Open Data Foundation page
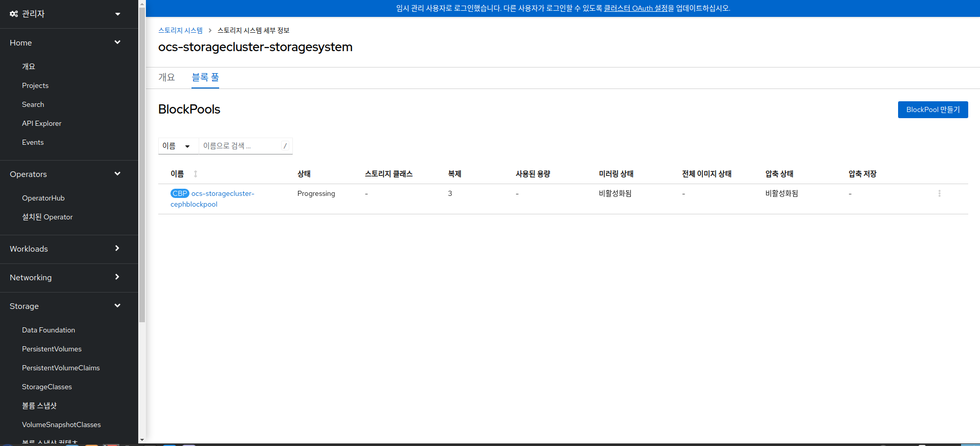Screen dimensions: 980x446 pyautogui.click(x=48, y=330)
